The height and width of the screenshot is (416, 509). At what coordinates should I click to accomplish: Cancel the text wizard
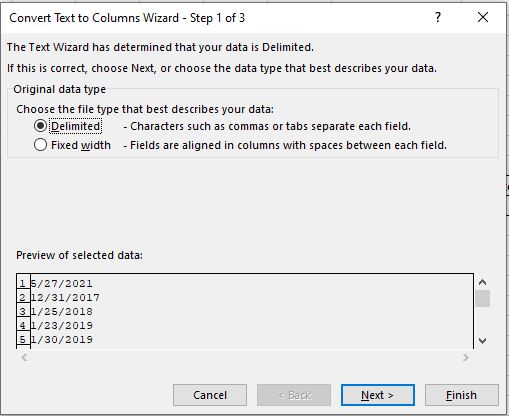(x=210, y=395)
